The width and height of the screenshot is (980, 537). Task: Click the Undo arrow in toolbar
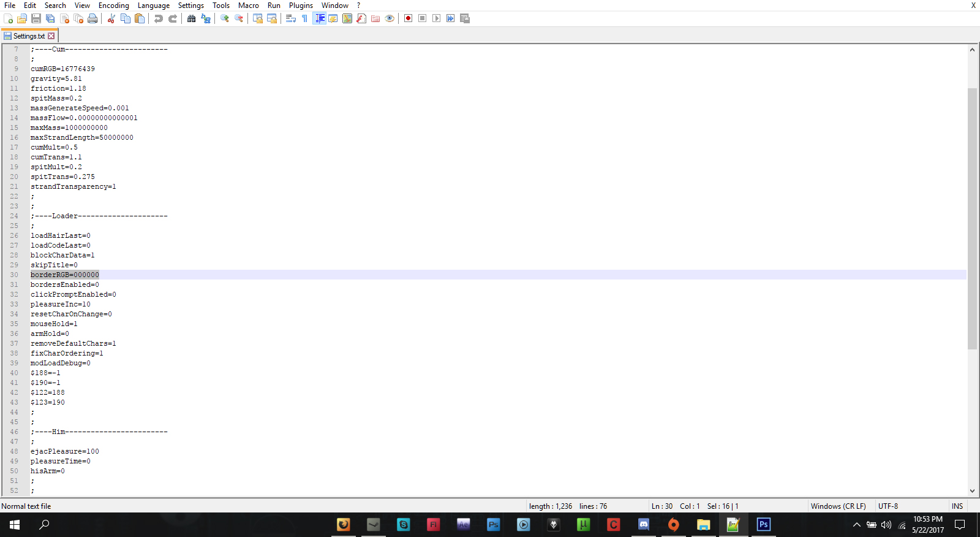159,18
